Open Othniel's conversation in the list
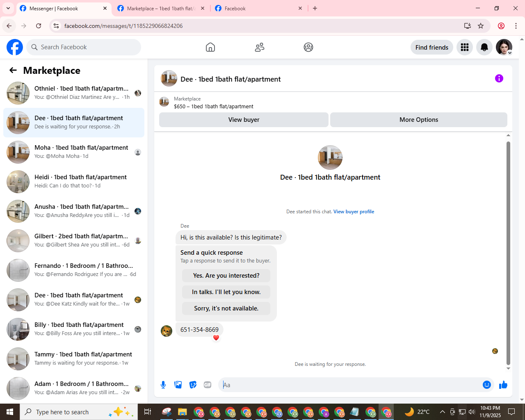The height and width of the screenshot is (420, 525). click(74, 93)
